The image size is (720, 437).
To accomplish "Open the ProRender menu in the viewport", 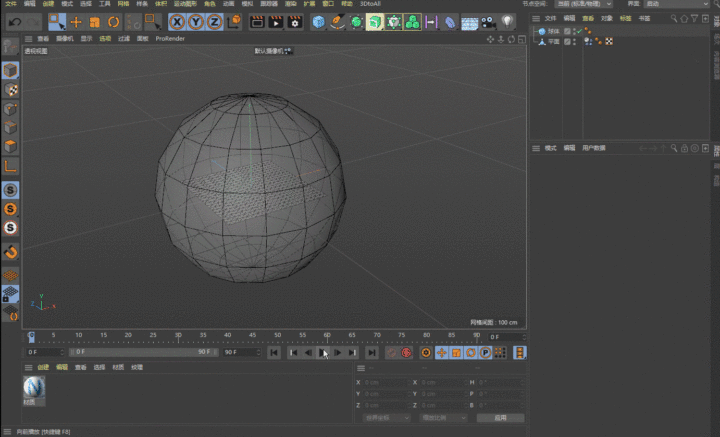I will tap(169, 39).
